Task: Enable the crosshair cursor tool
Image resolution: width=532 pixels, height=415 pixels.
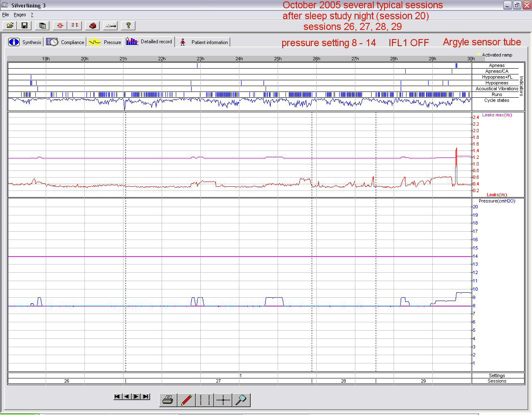Action: tap(223, 400)
